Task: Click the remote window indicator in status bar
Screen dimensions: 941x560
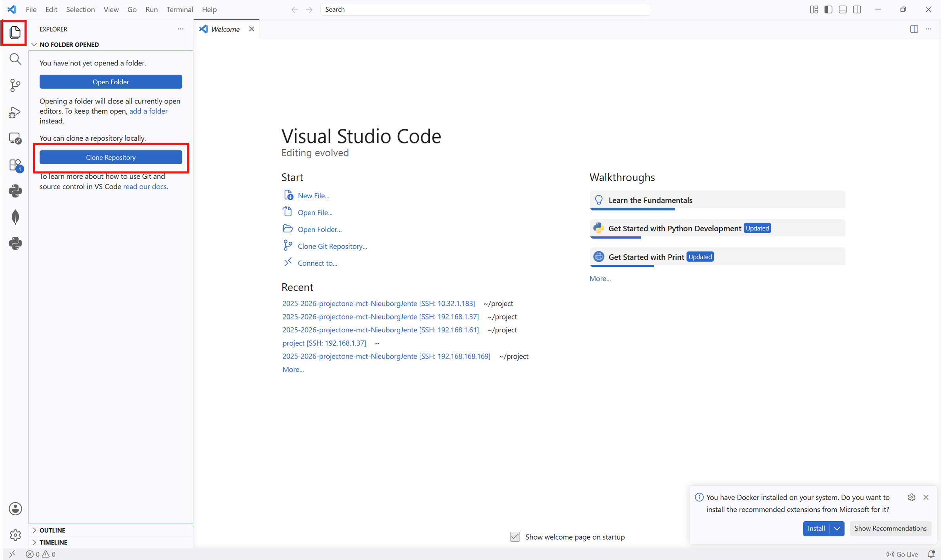Action: point(12,554)
